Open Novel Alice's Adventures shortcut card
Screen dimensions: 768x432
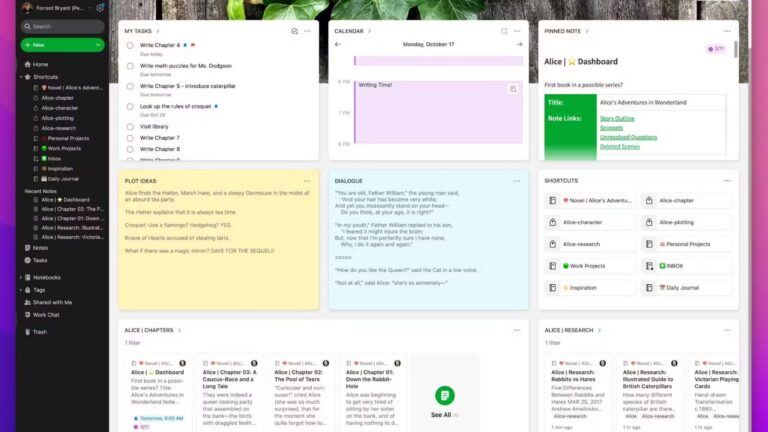tap(590, 201)
